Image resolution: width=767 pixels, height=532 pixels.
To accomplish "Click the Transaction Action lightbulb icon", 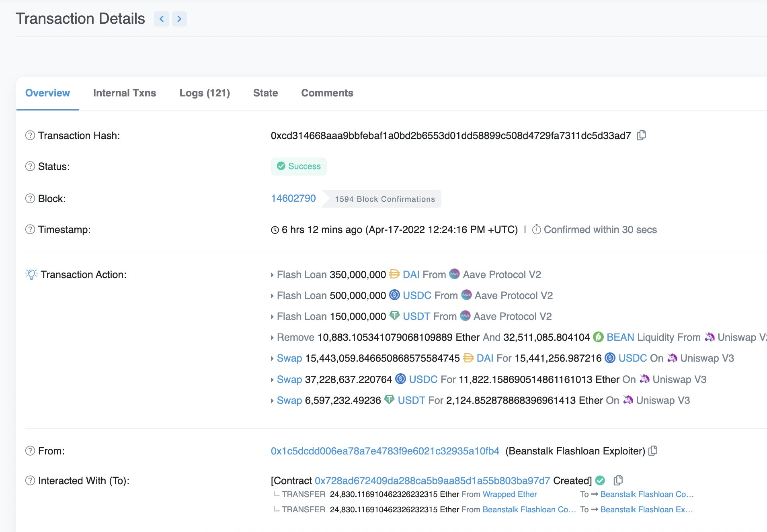I will pyautogui.click(x=31, y=274).
